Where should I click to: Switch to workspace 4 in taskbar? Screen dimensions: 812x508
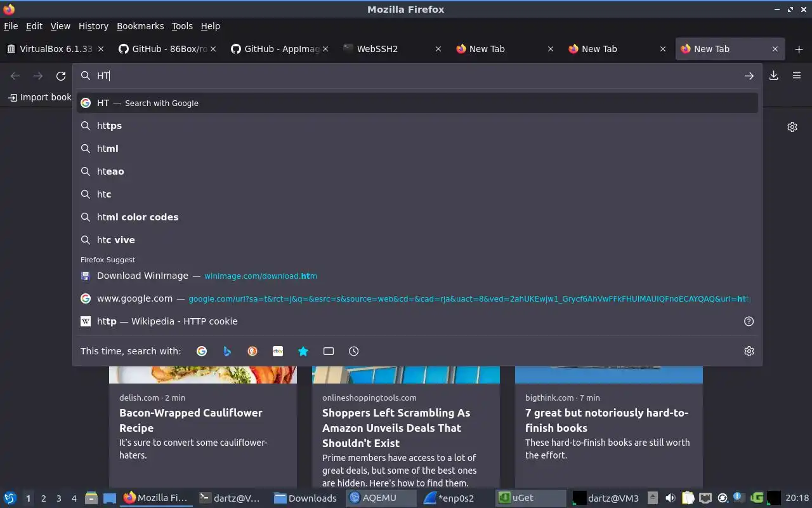pyautogui.click(x=74, y=498)
